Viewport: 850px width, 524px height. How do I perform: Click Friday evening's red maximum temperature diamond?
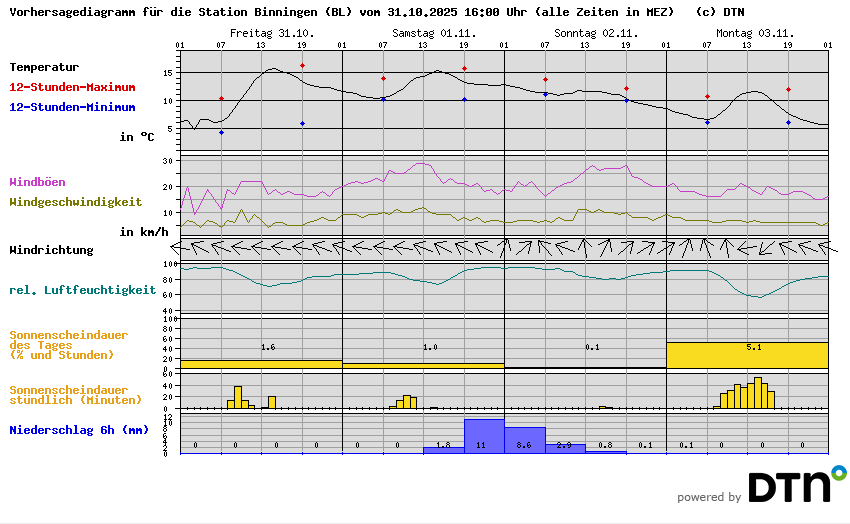point(302,66)
